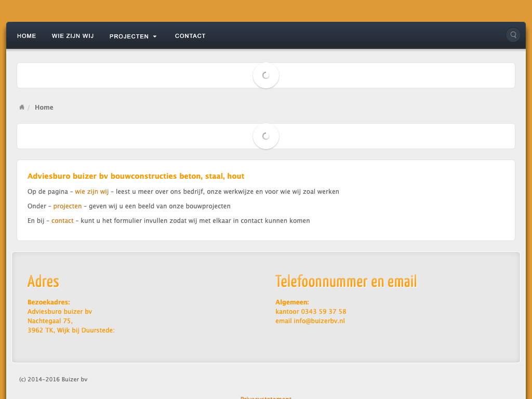This screenshot has width=532, height=399.
Task: Click the house icon in the breadcrumb
Action: [22, 108]
